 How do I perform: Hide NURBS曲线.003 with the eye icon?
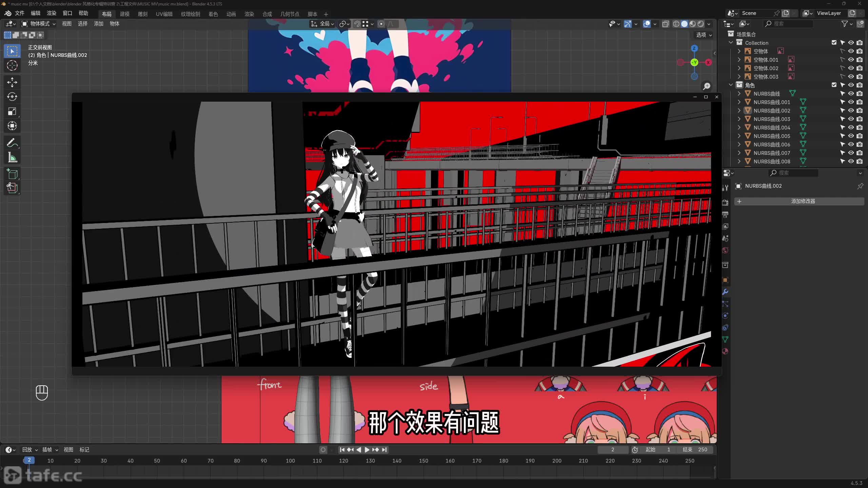pos(851,119)
